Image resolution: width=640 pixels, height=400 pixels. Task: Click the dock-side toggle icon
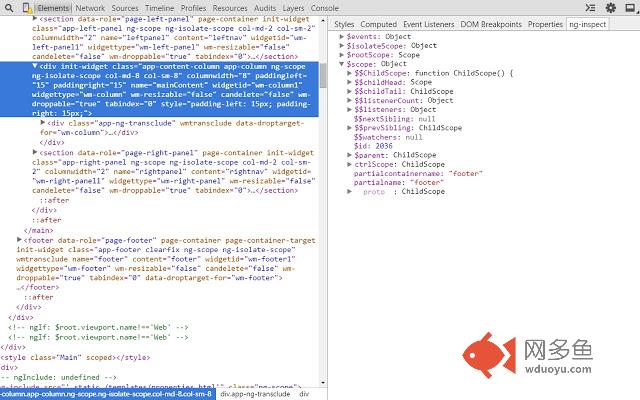tap(630, 8)
